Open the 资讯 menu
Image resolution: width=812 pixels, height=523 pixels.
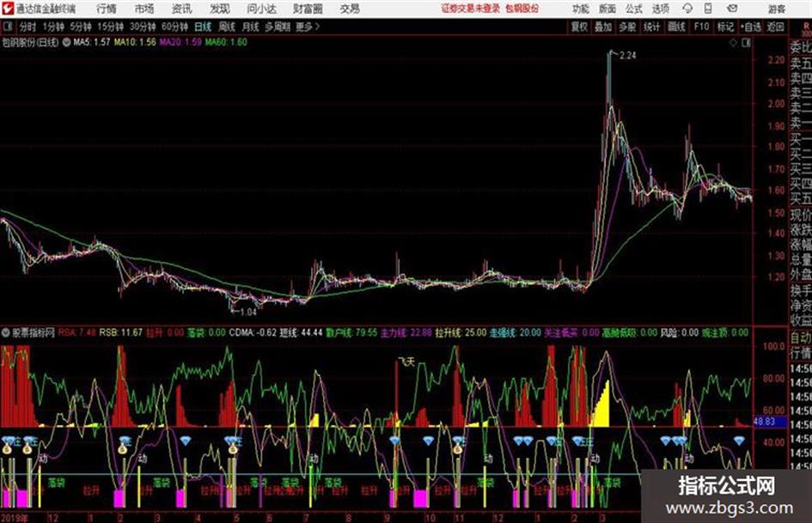(182, 9)
